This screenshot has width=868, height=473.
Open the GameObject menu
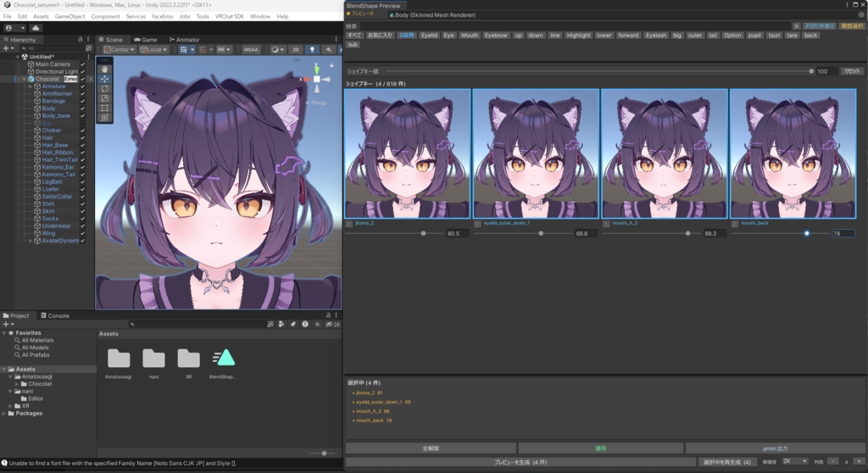tap(70, 16)
